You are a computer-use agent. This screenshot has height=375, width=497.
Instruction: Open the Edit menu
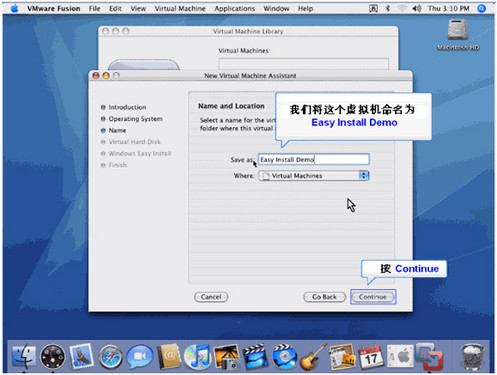pos(115,8)
